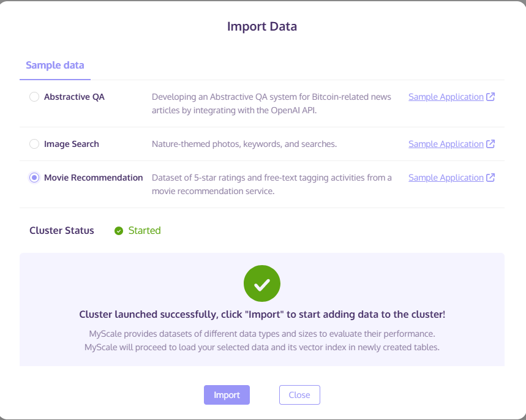This screenshot has width=526, height=420.
Task: Open Movie Recommendation's external link icon
Action: (x=490, y=178)
